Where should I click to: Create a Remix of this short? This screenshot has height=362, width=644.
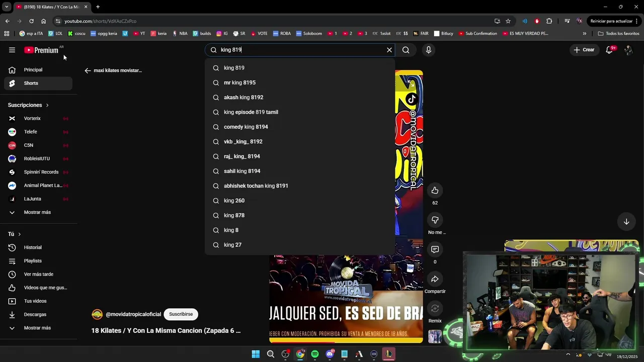pyautogui.click(x=435, y=308)
